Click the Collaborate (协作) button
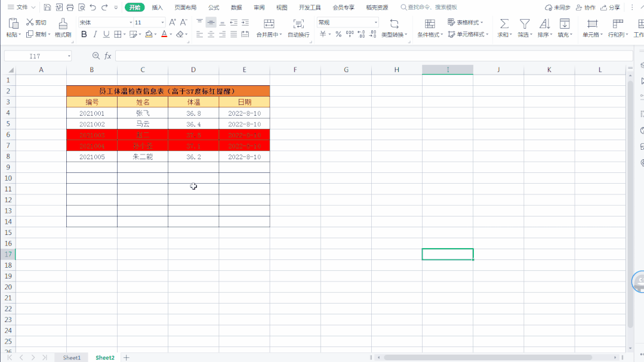 (x=586, y=7)
